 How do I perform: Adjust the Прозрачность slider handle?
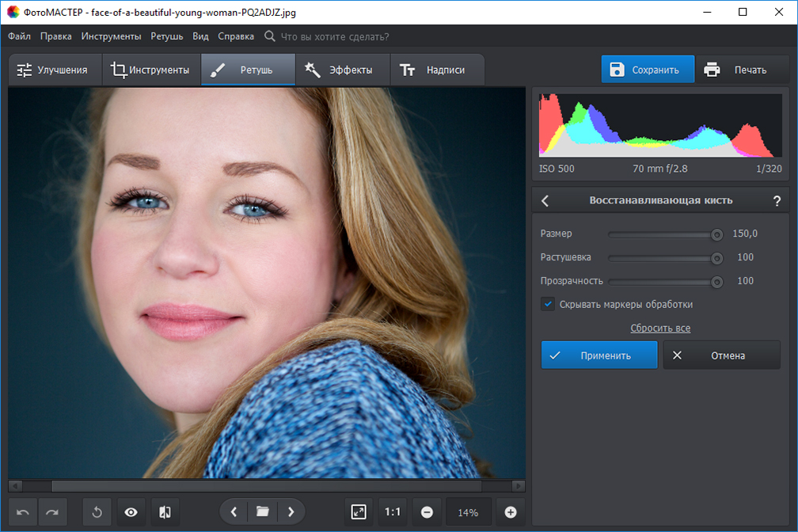716,282
